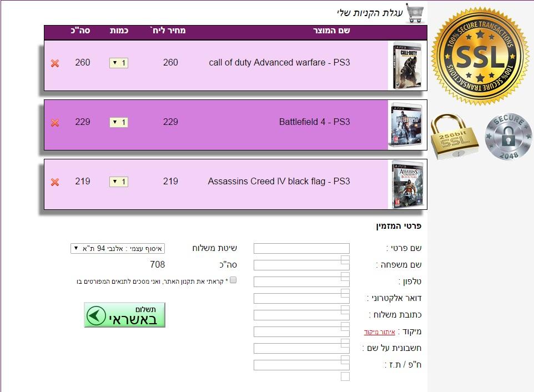
Task: Remove Assassins Creed IV Black Flag from cart
Action: [x=55, y=182]
